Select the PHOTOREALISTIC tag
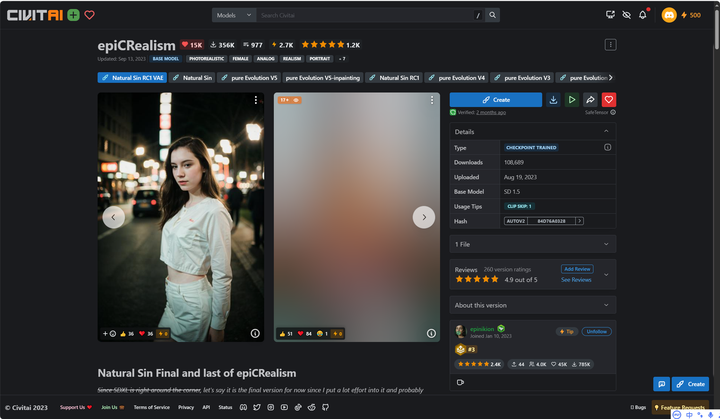720x419 pixels. pyautogui.click(x=207, y=59)
